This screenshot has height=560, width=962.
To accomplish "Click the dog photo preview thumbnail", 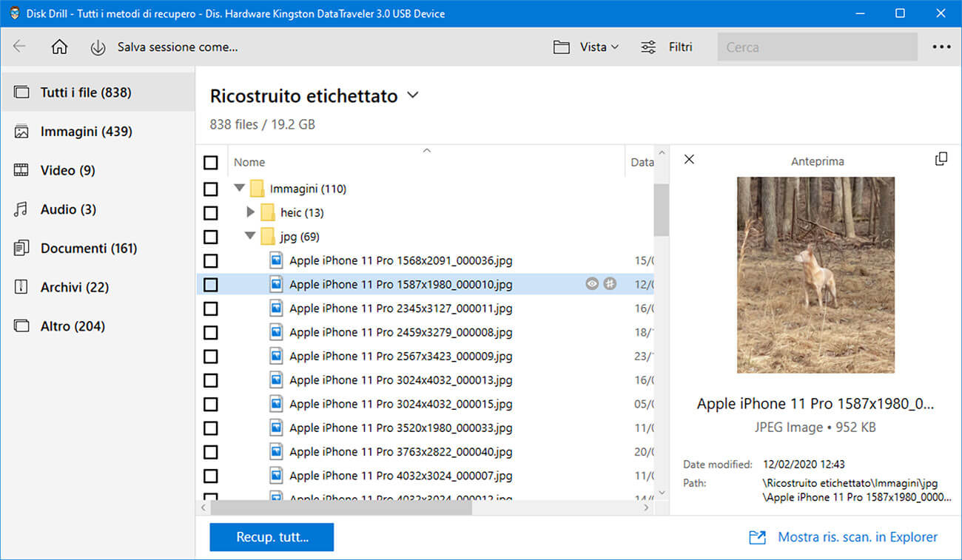I will pos(815,274).
